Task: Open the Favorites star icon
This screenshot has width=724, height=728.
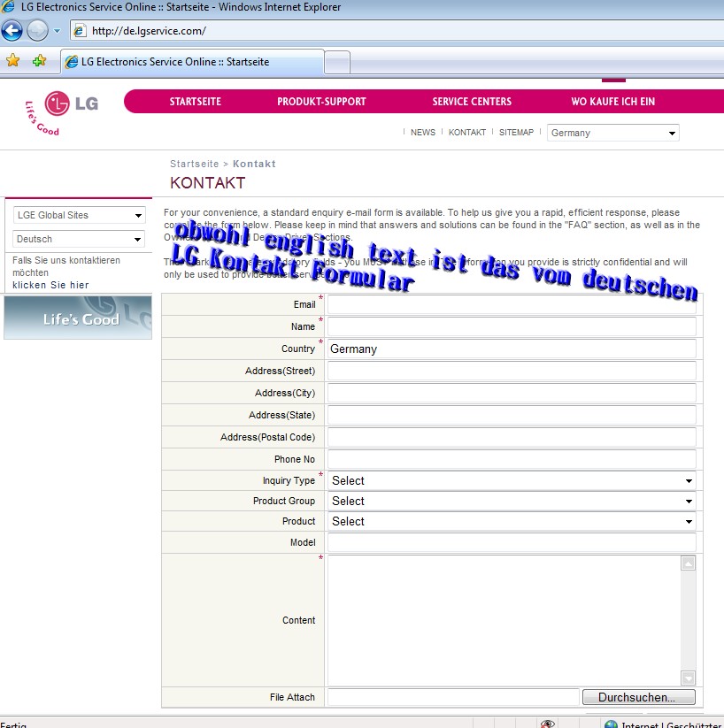Action: pyautogui.click(x=12, y=61)
